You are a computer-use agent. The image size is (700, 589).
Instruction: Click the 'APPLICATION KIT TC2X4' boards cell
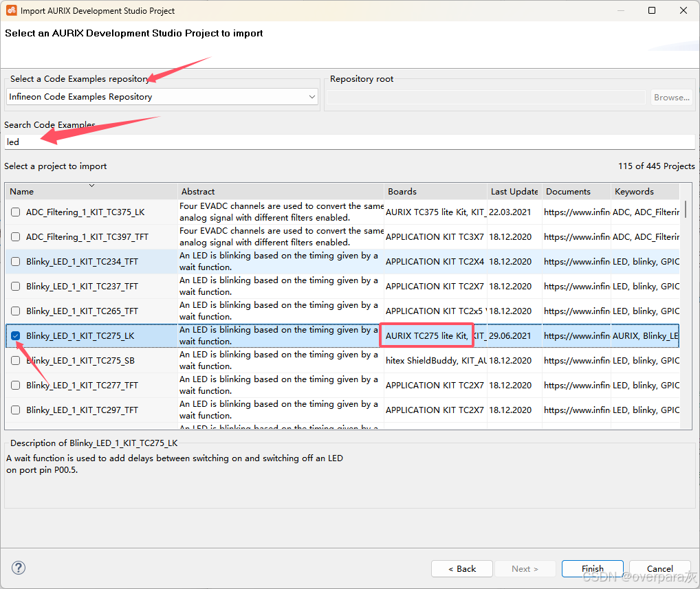[x=435, y=261]
